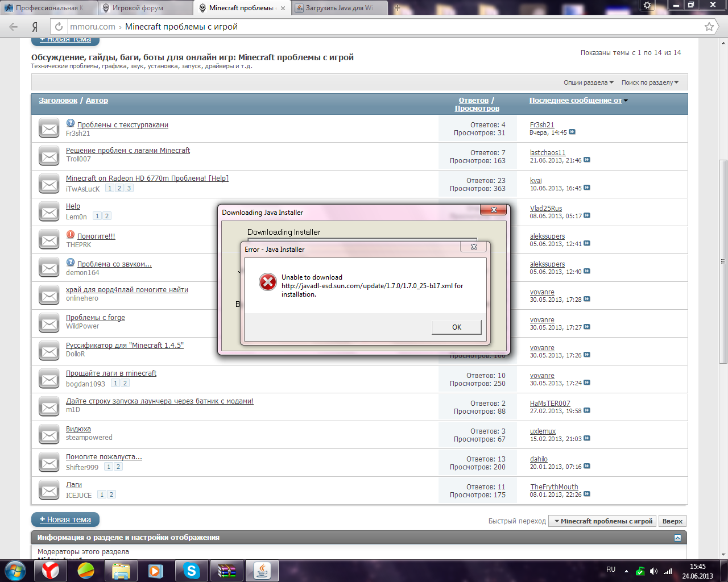The width and height of the screenshot is (728, 582).
Task: Open WinRAR from the taskbar
Action: 227,571
